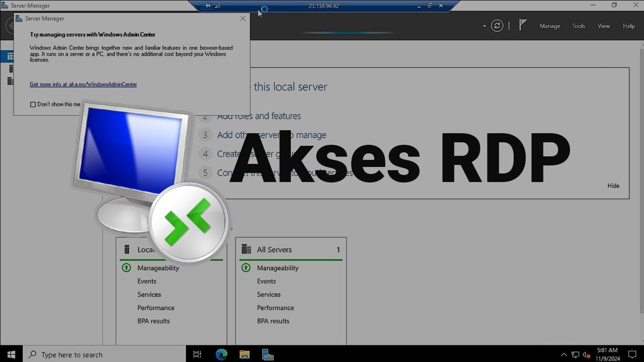
Task: Click the muted volume tray icon
Action: tap(587, 355)
